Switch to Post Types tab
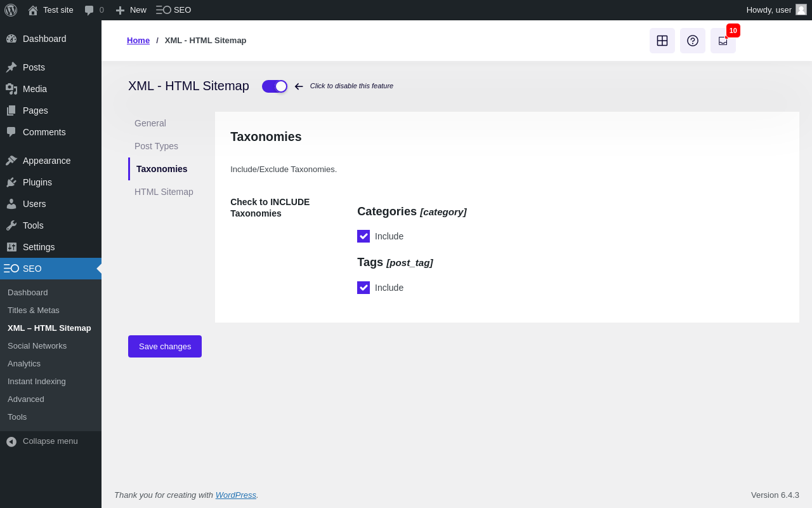Screen dimensions: 812x508 (x=156, y=146)
